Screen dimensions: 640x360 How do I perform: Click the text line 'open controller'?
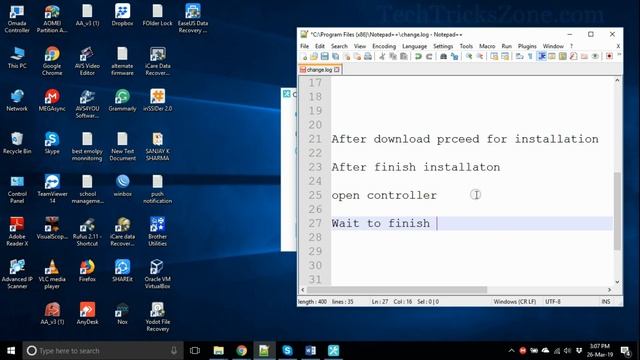(384, 196)
